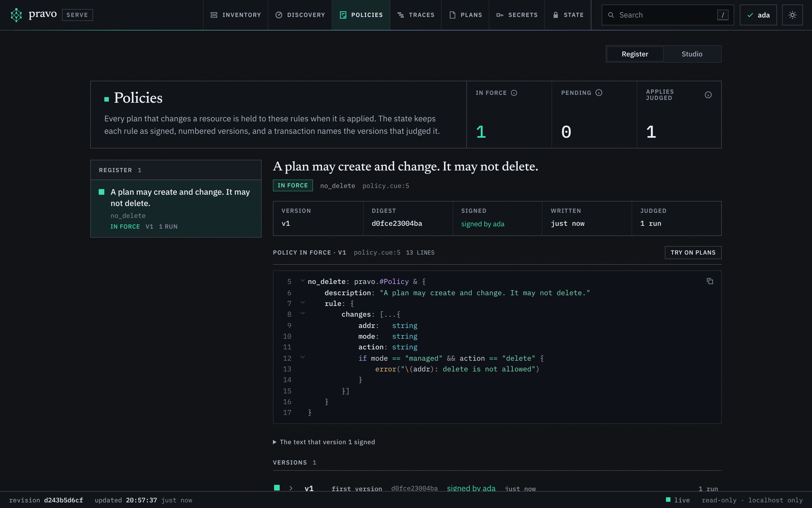Click the green checkmark beside ada

click(x=750, y=15)
